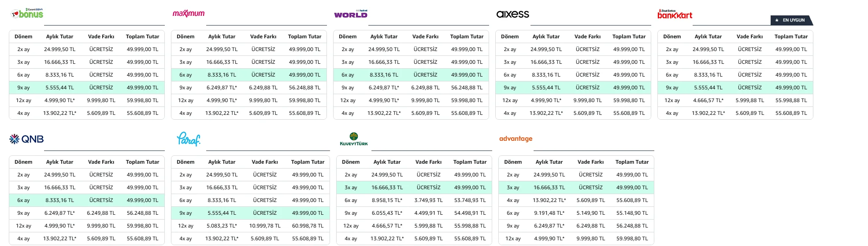Select the highlighted 6x ay cell in maximum table
Screen dimensions: 868x246
click(185, 75)
